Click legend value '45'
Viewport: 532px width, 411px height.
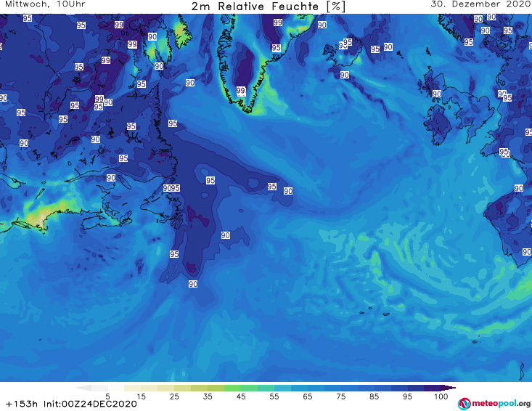pos(241,396)
